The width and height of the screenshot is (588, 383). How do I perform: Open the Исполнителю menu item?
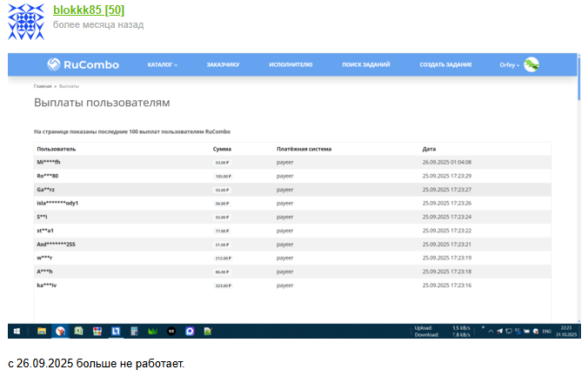[291, 64]
